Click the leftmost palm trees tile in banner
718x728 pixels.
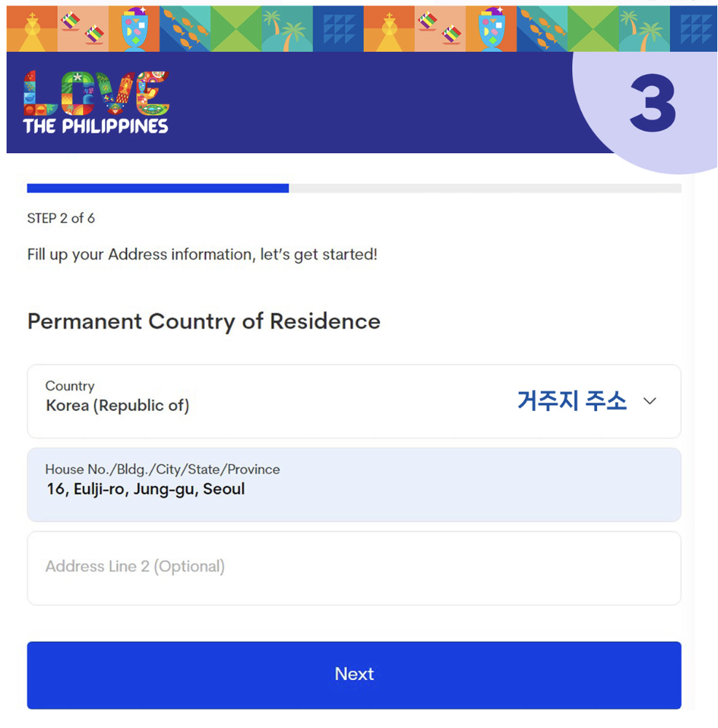(287, 29)
